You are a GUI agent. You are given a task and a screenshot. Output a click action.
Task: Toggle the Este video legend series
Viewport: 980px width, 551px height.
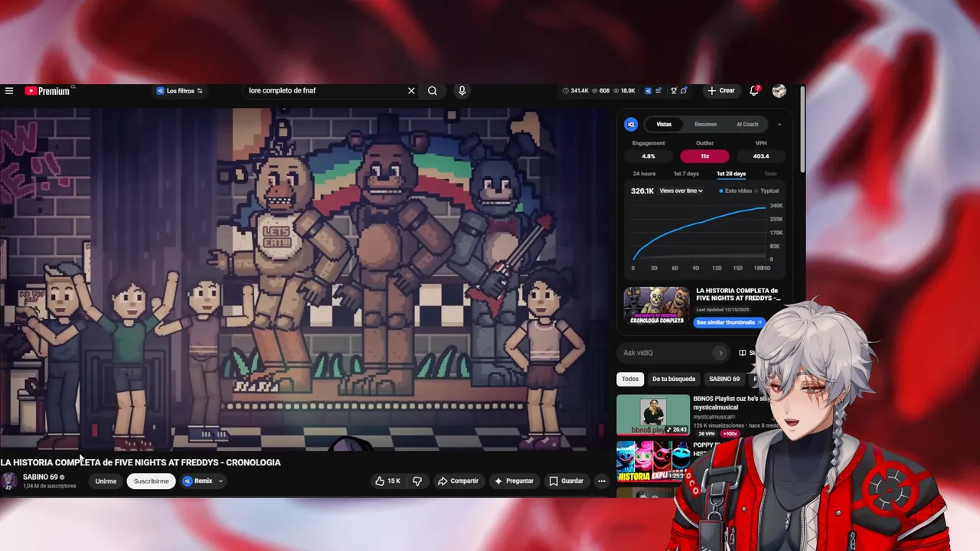click(x=735, y=191)
